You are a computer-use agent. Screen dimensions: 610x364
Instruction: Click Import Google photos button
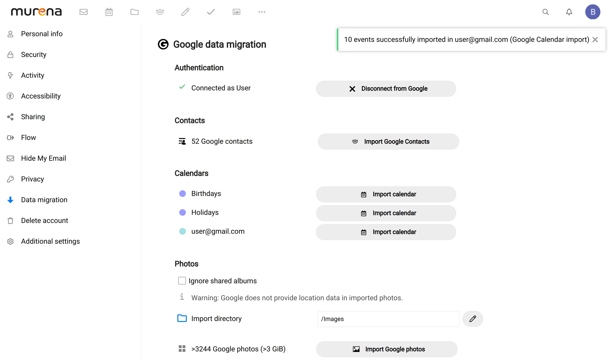tap(387, 349)
